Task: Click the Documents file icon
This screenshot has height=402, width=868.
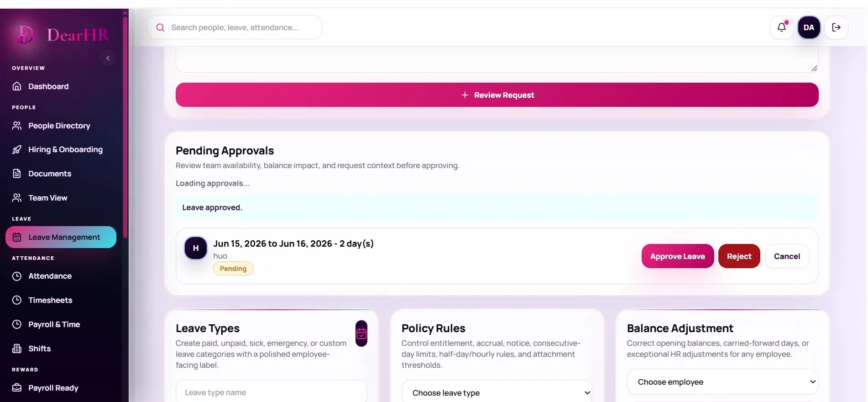Action: pyautogui.click(x=17, y=174)
